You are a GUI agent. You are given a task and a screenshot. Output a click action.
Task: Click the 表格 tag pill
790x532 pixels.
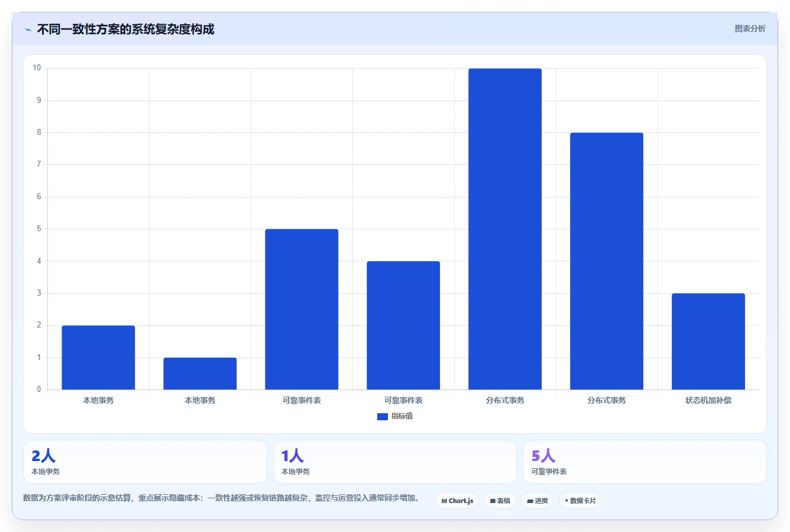500,501
